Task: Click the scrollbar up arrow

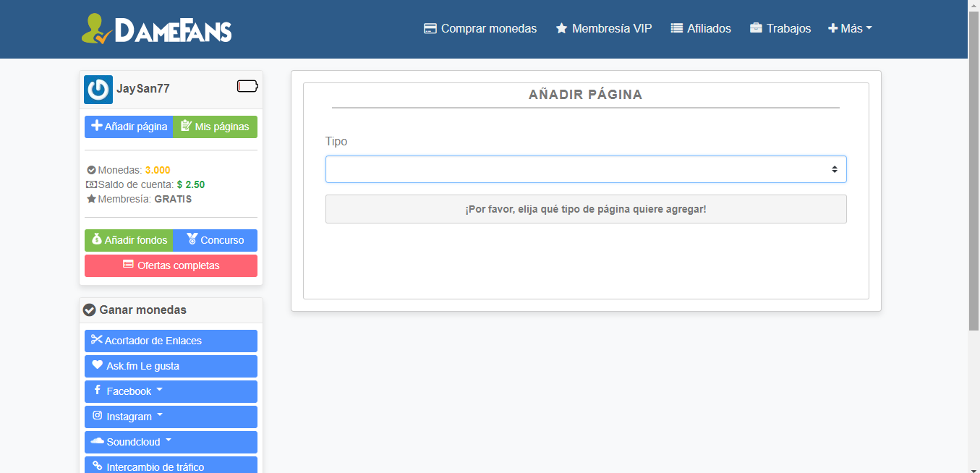Action: point(973,6)
